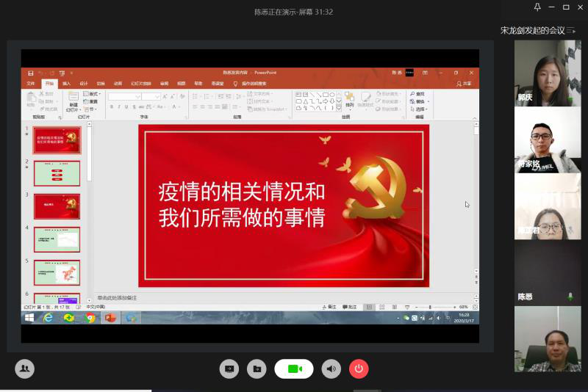Switch to the 切换 ribbon tab

tap(101, 84)
